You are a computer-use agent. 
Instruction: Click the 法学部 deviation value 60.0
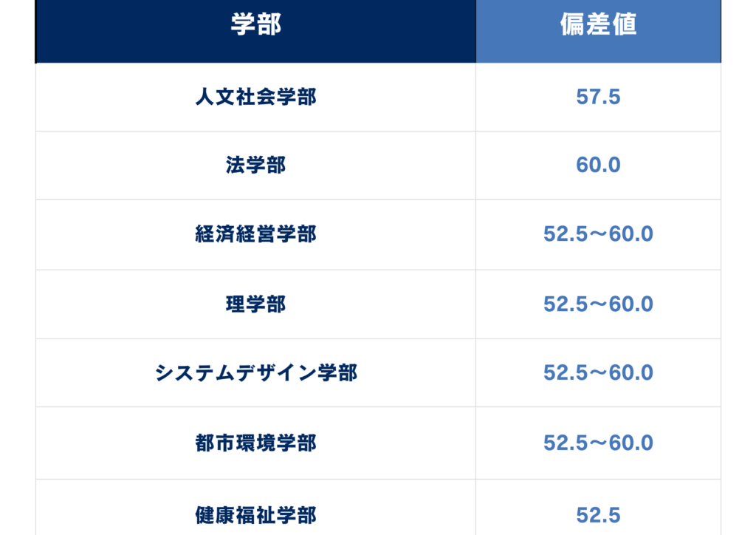[598, 165]
